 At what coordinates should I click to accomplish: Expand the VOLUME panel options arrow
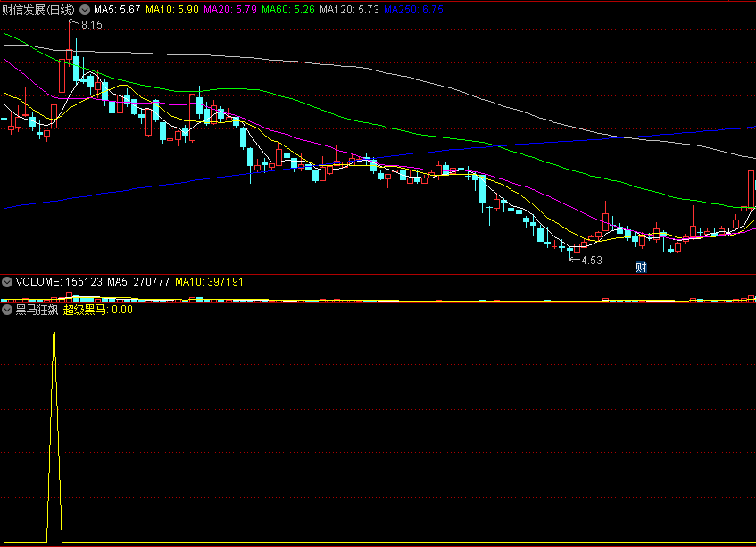[x=7, y=282]
